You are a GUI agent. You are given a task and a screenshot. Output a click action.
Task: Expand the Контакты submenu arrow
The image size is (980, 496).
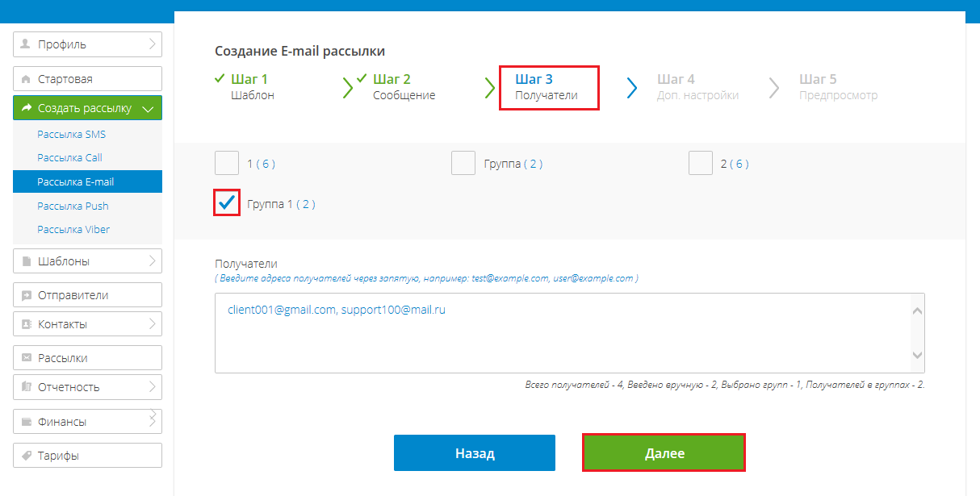(153, 323)
